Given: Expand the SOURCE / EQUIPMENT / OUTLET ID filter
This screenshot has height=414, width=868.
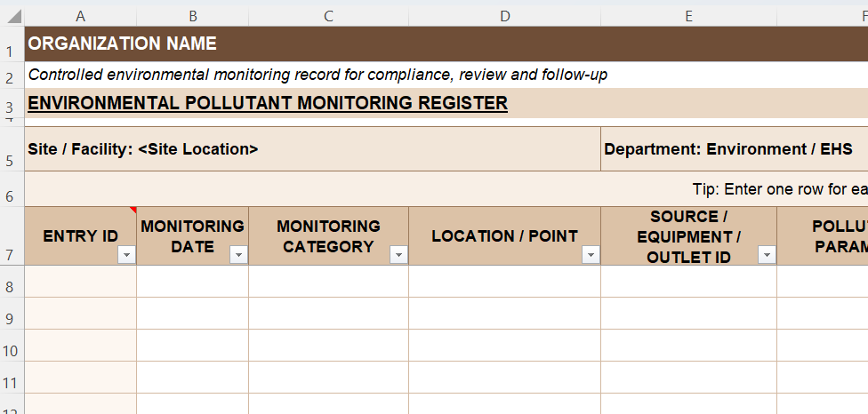Looking at the screenshot, I should point(767,255).
